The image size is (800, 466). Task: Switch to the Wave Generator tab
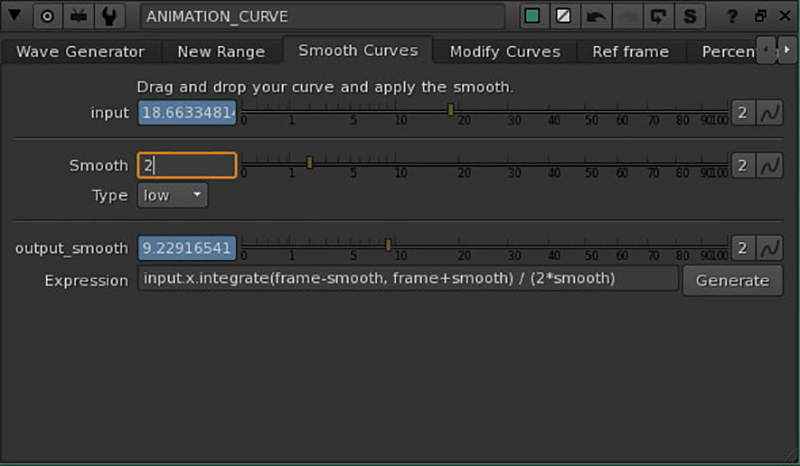[x=81, y=51]
